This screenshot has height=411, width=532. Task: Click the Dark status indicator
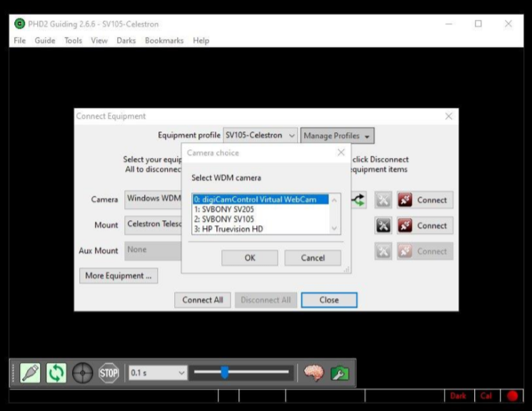pos(458,396)
